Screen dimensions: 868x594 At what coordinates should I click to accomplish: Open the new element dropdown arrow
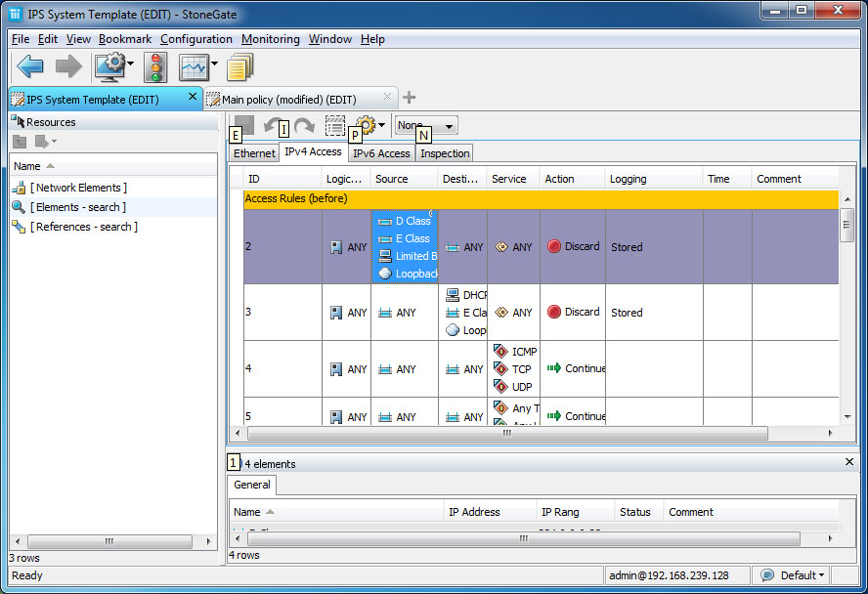click(x=54, y=142)
